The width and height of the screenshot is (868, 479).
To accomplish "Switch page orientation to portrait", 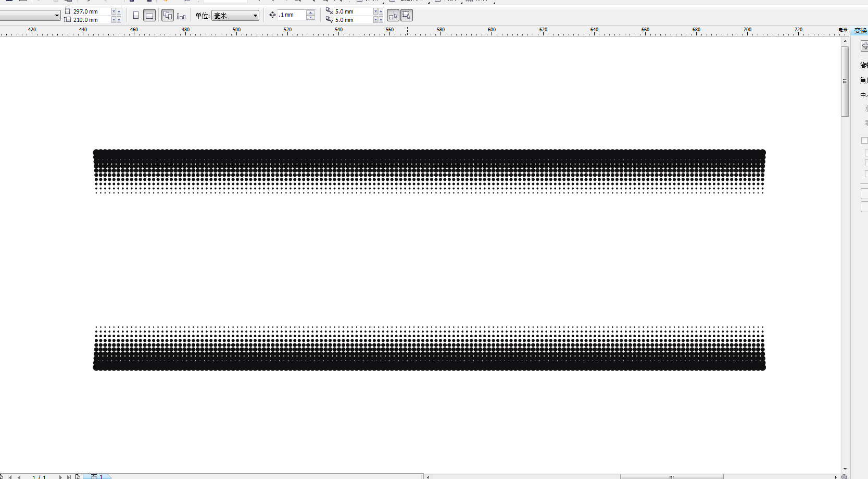I will coord(136,15).
